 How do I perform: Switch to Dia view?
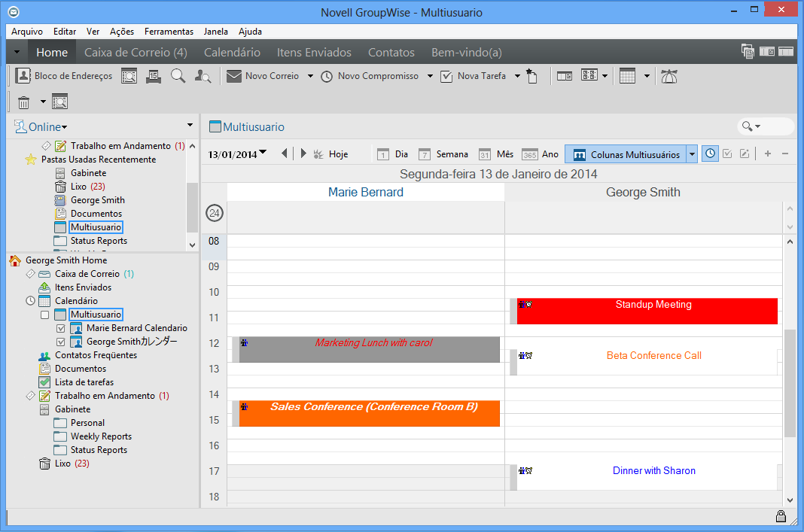coord(393,154)
